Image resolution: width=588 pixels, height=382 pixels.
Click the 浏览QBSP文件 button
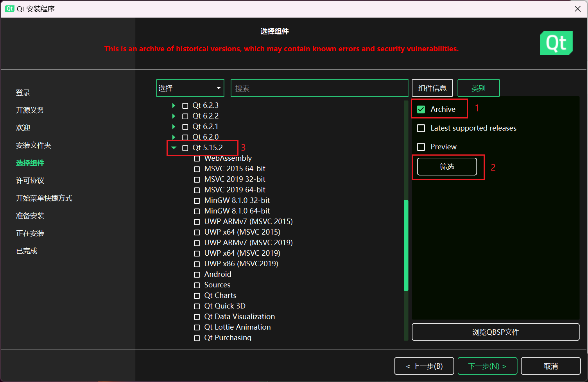[496, 332]
